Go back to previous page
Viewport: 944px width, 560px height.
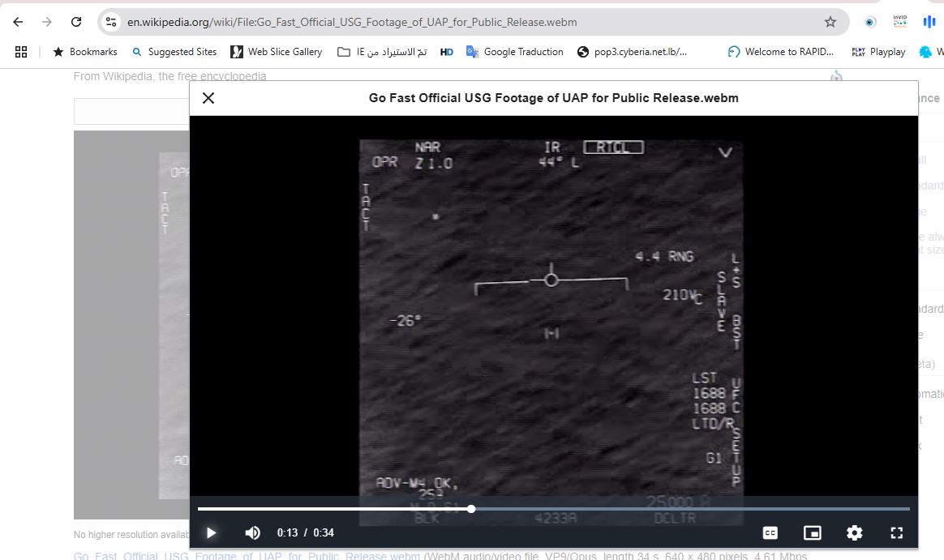[18, 22]
